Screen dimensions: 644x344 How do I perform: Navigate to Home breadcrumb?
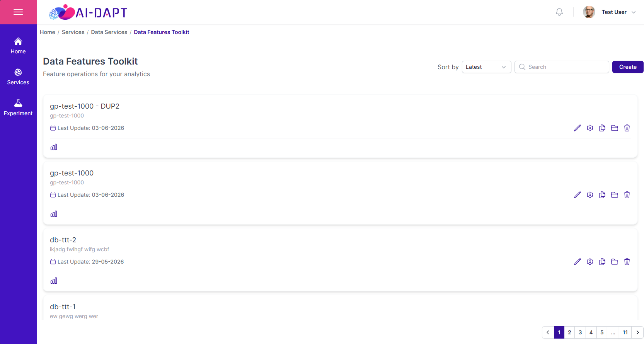[48, 32]
